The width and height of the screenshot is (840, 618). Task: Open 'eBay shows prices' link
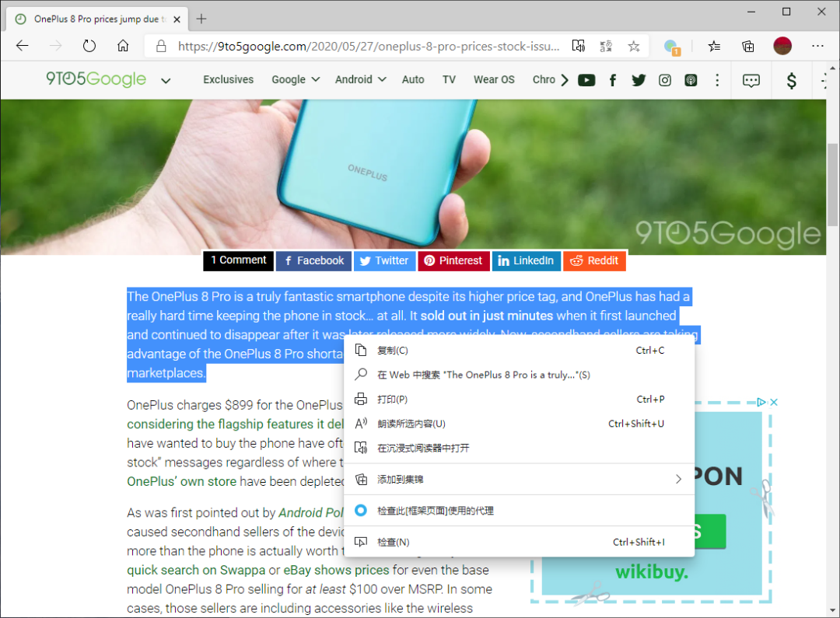[x=336, y=570]
